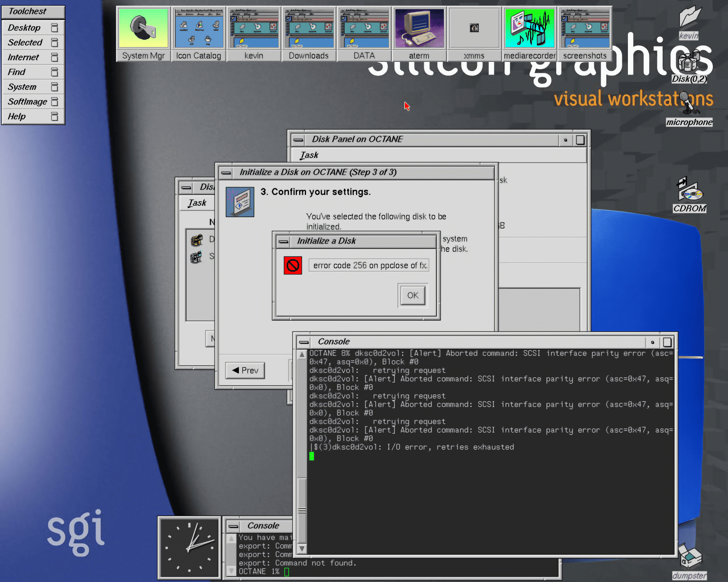Open the Downloads desk icon
728x582 pixels.
[309, 34]
